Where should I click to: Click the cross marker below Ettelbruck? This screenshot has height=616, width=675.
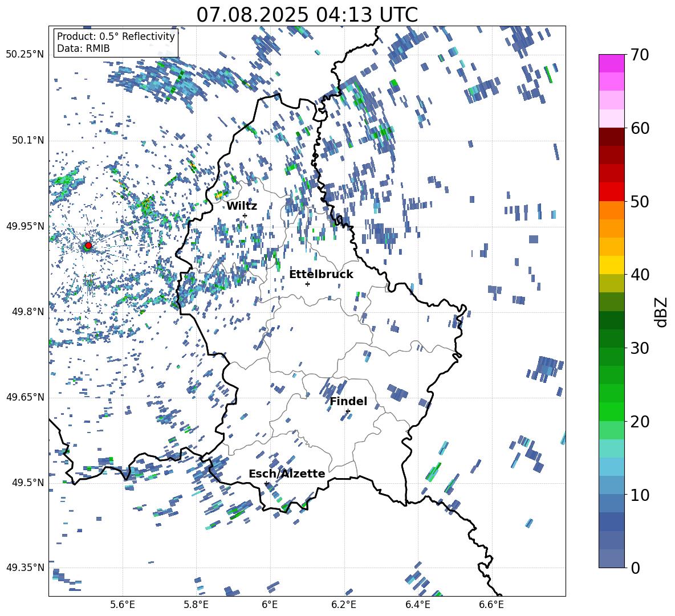[307, 284]
